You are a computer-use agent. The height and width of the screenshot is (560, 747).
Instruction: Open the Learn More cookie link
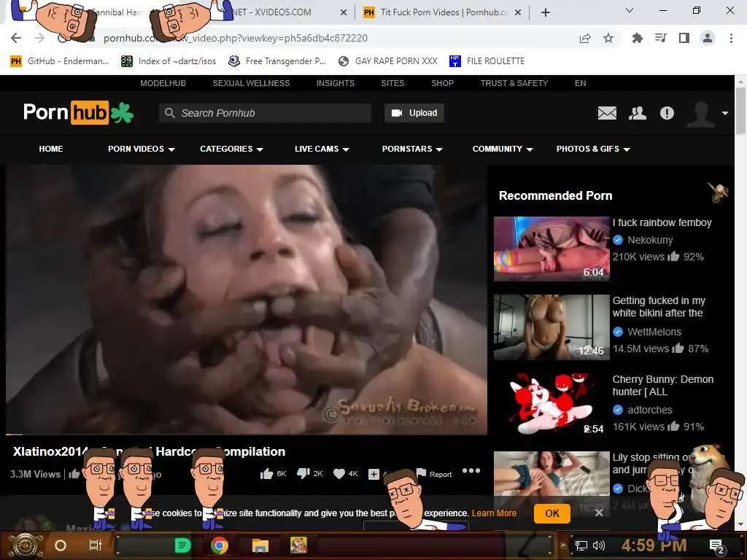click(494, 513)
